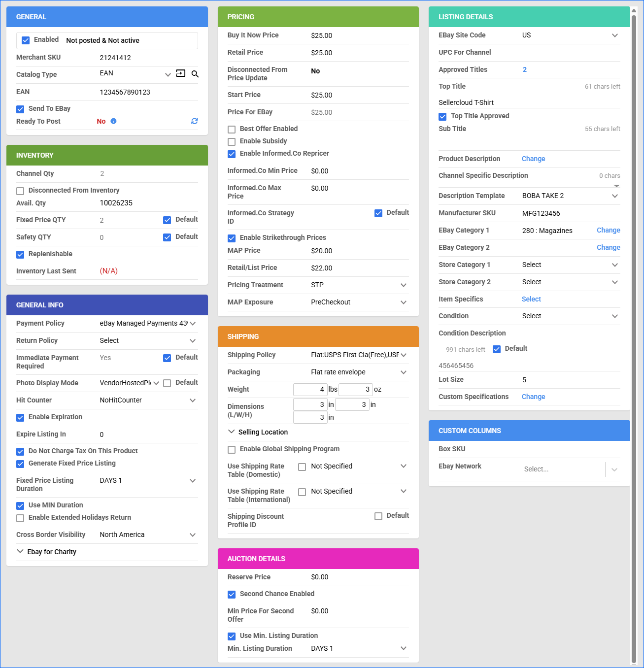Open the Approved Titles count link
The image size is (644, 668).
[x=524, y=69]
